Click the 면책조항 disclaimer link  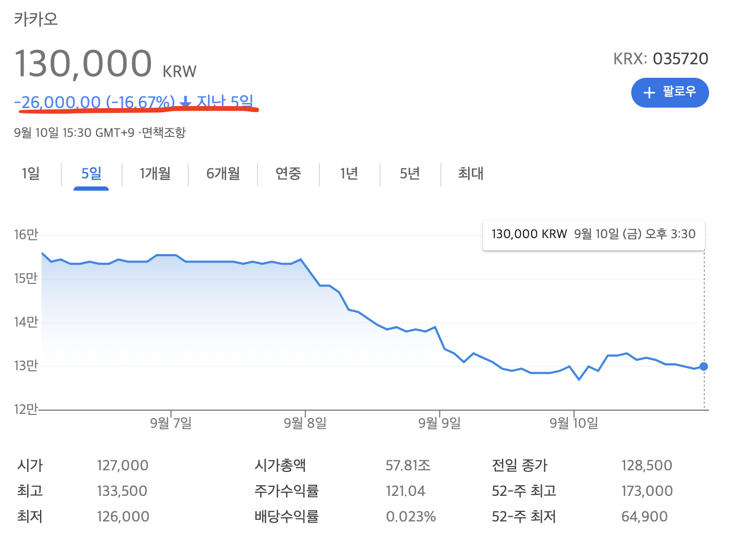tap(164, 133)
